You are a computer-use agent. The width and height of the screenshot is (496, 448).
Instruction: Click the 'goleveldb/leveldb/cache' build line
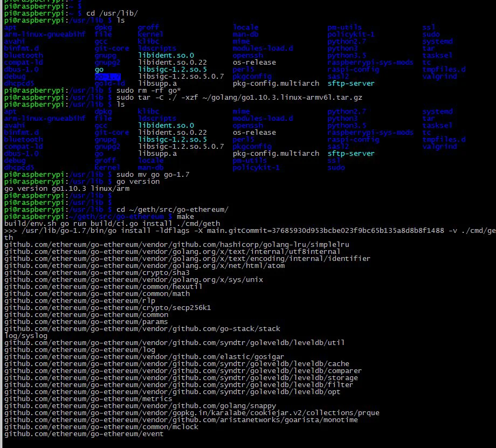click(x=176, y=364)
